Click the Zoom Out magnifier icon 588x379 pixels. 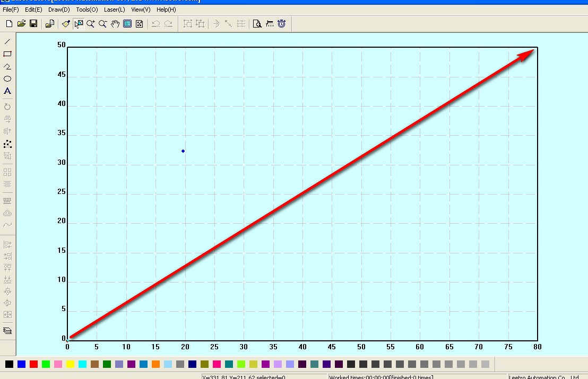[x=103, y=23]
